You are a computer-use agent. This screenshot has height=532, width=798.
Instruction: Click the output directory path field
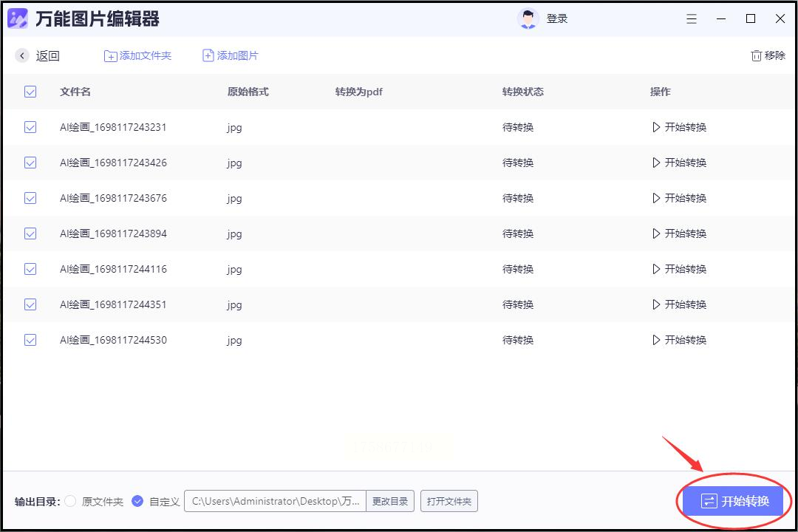(276, 501)
